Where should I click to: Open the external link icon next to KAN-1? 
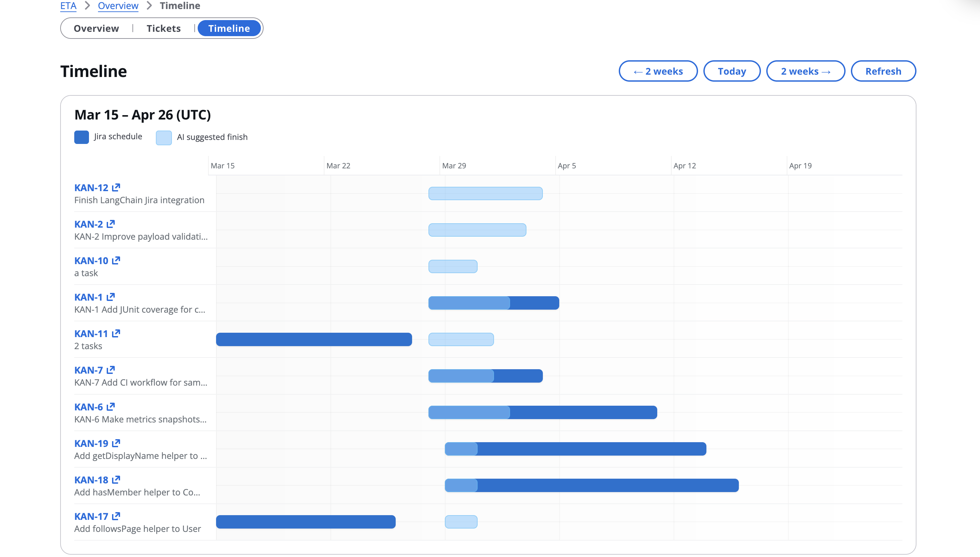coord(110,297)
